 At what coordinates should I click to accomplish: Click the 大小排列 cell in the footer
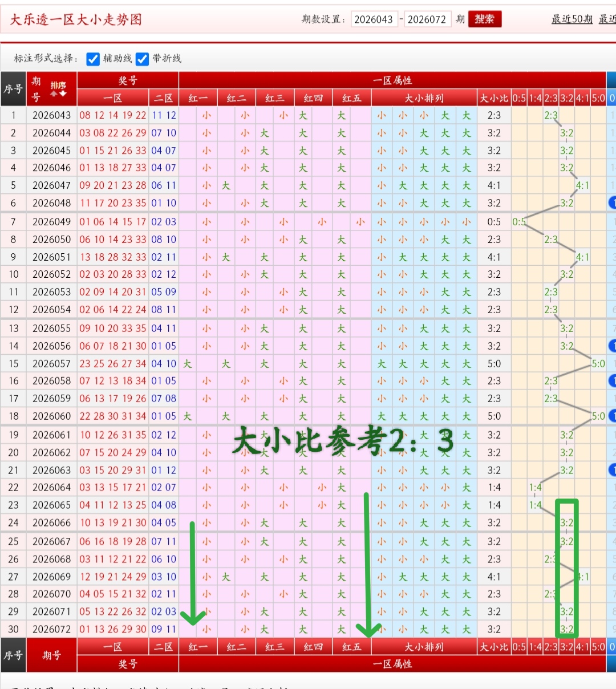(424, 647)
